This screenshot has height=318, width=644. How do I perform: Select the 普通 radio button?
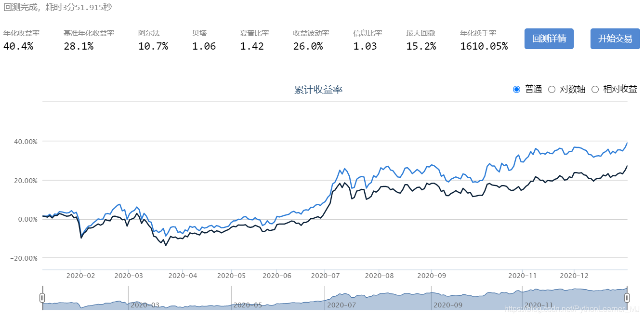(517, 89)
